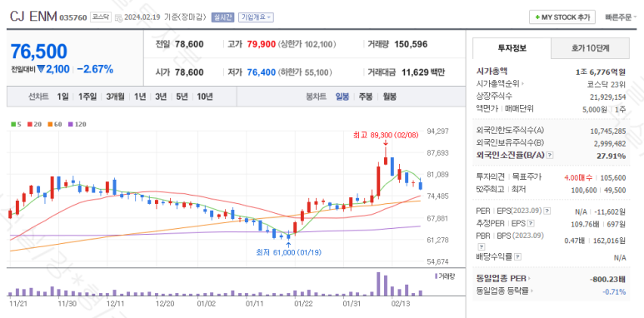Click the 동일업종 PER value -800.23배
Screen dimensions: 644x318
point(607,279)
